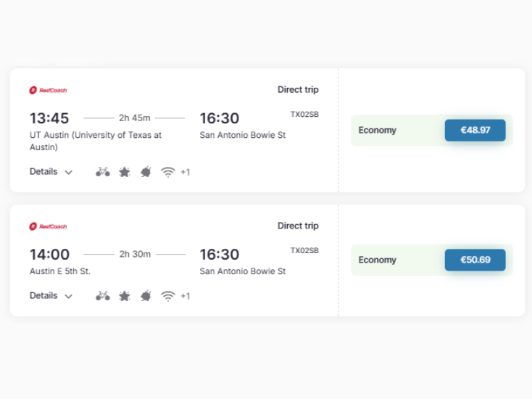Click the bicycle icon on the 13:45 trip
Viewport: 532px width, 399px height.
click(102, 172)
